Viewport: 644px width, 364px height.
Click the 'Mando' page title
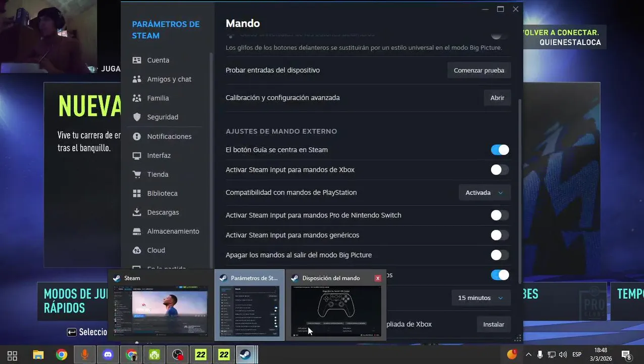pos(243,23)
